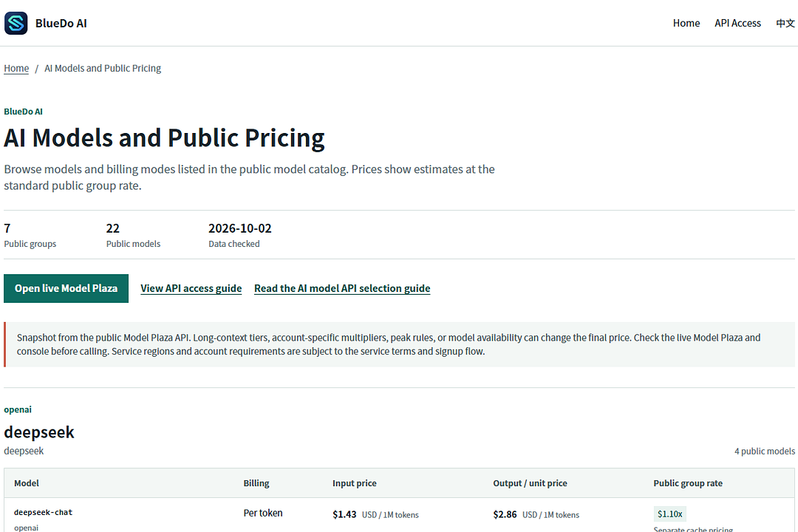Viewport: 798px width, 532px height.
Task: Click the '4 public models' label
Action: tap(765, 451)
